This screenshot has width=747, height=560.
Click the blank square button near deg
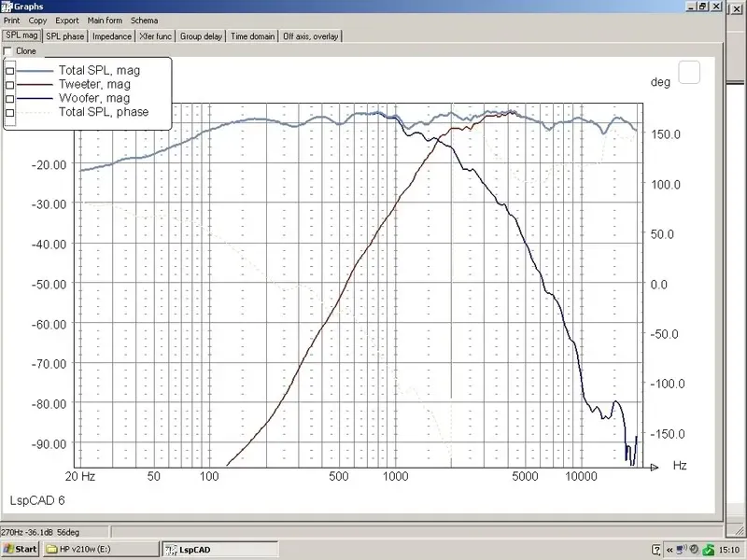(689, 73)
